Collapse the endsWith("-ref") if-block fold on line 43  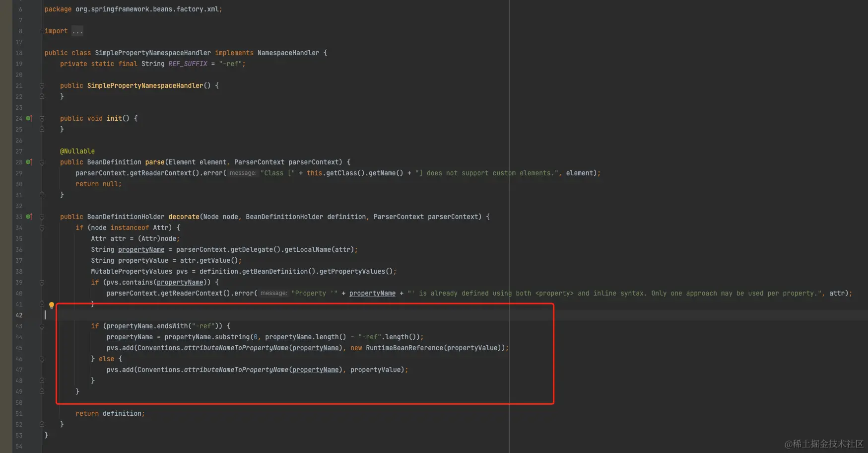tap(42, 326)
